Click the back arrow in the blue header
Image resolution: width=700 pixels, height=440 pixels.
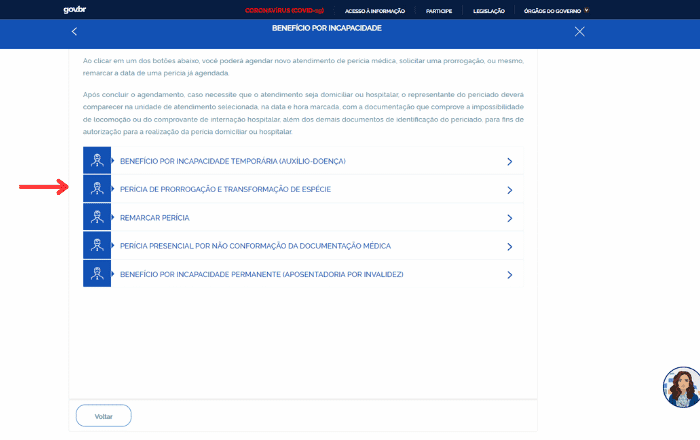click(x=74, y=32)
